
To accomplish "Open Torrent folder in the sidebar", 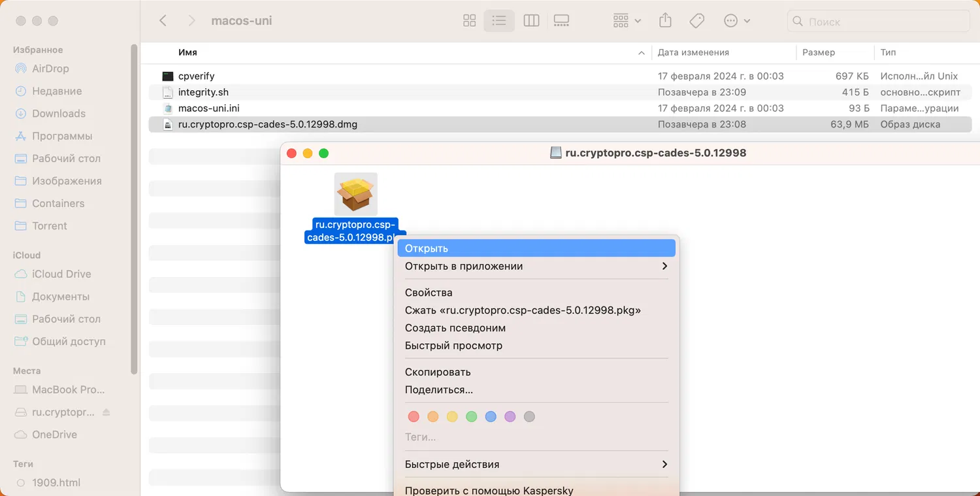I will click(x=50, y=225).
